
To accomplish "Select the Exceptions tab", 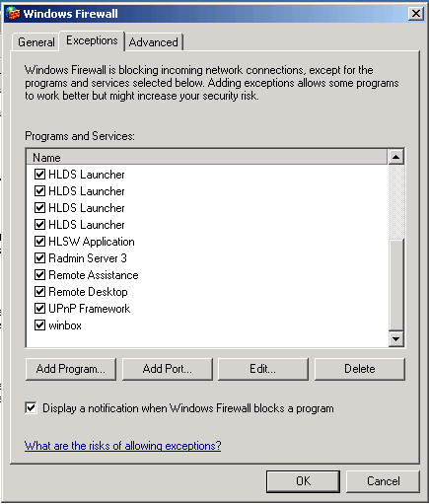I will (92, 40).
